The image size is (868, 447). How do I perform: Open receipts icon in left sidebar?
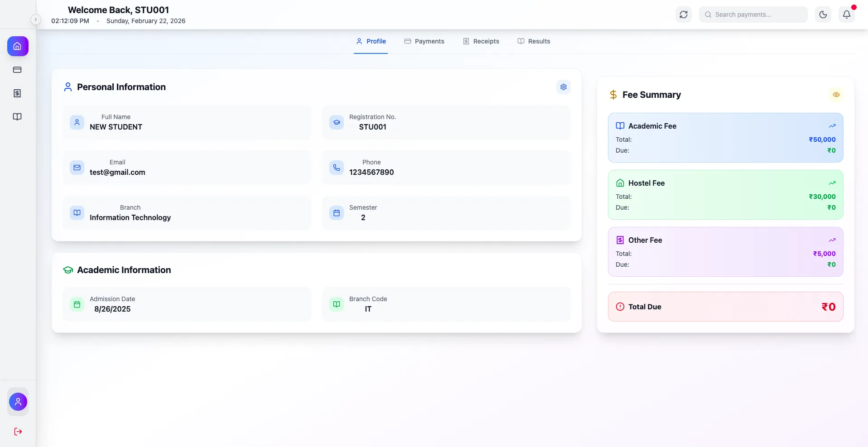click(18, 93)
